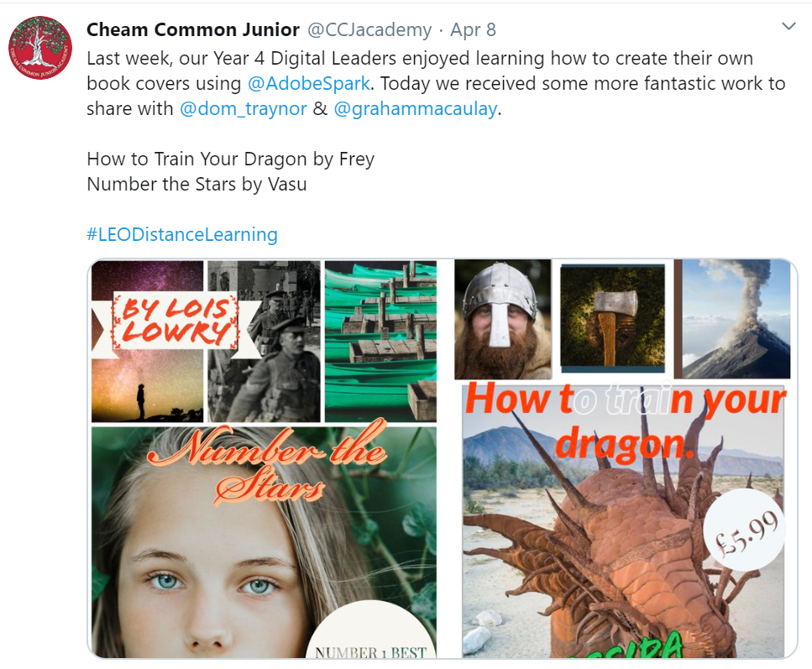Click the Cheam Common Junior profile avatar

coord(40,48)
